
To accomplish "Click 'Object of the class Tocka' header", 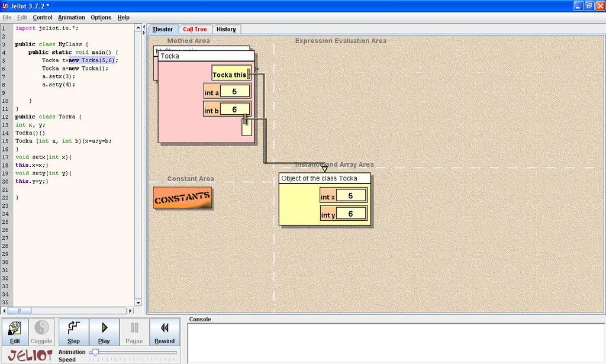I will point(325,178).
